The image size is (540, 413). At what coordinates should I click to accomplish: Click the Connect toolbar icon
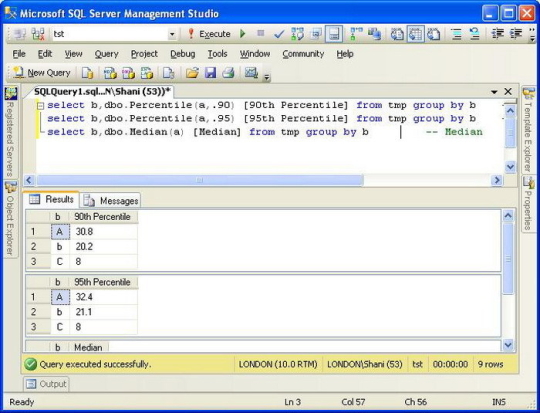point(20,34)
